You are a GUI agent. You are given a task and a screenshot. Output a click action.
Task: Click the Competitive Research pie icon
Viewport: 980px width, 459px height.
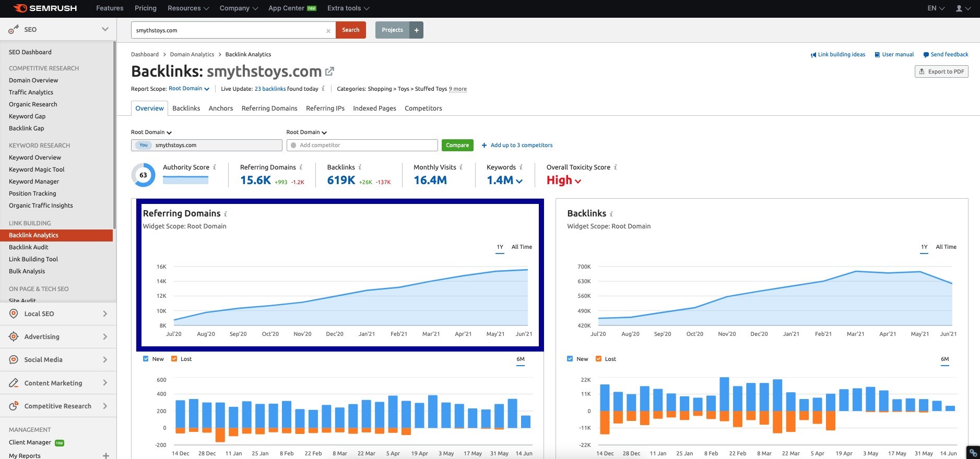14,406
